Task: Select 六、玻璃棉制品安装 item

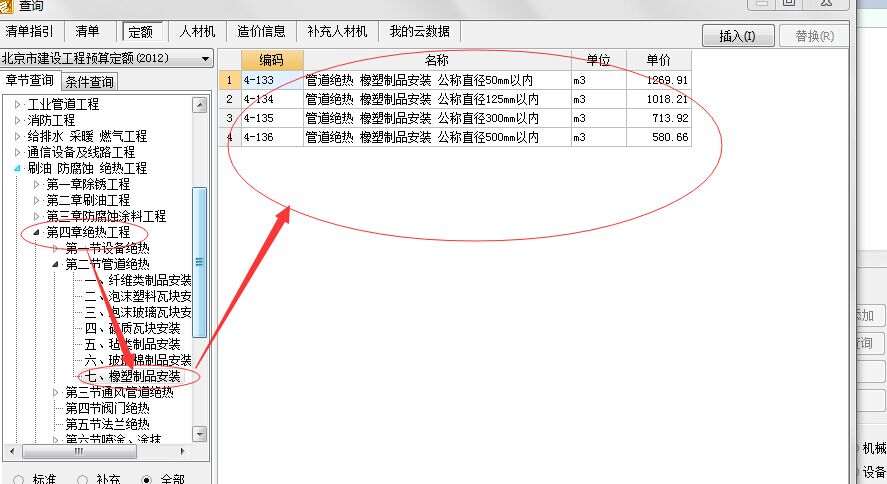Action: [x=138, y=360]
